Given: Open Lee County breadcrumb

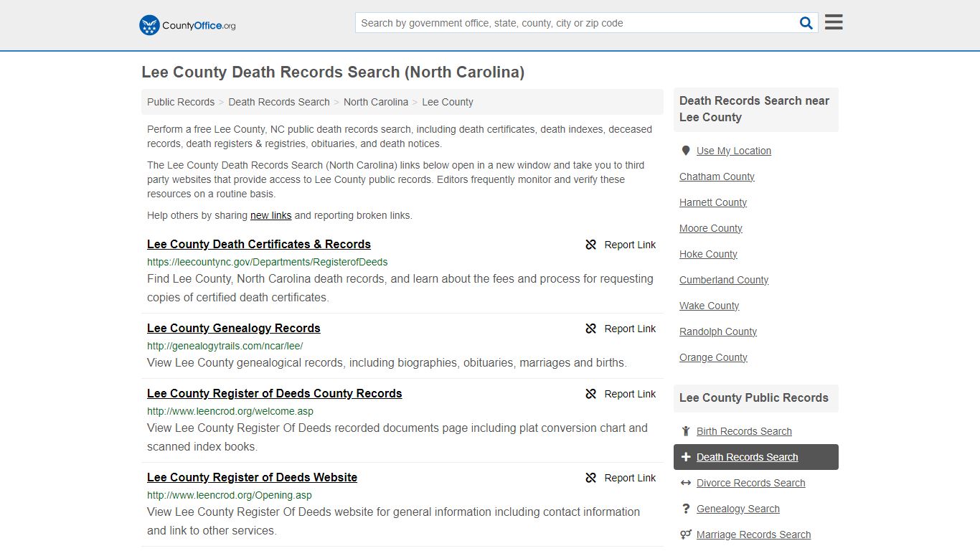Looking at the screenshot, I should click(448, 102).
